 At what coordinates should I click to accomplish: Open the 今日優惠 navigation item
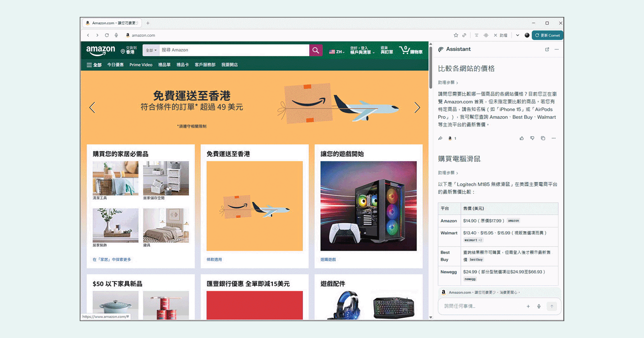point(115,65)
